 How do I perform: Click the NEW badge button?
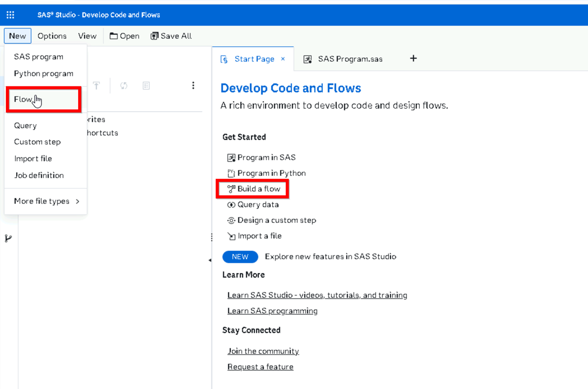[240, 257]
